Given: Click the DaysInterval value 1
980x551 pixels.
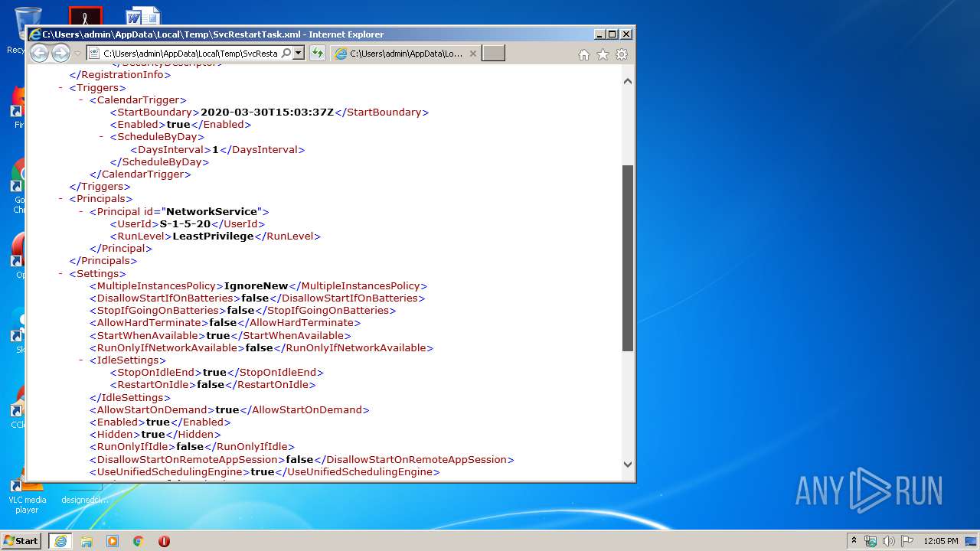Looking at the screenshot, I should 215,150.
